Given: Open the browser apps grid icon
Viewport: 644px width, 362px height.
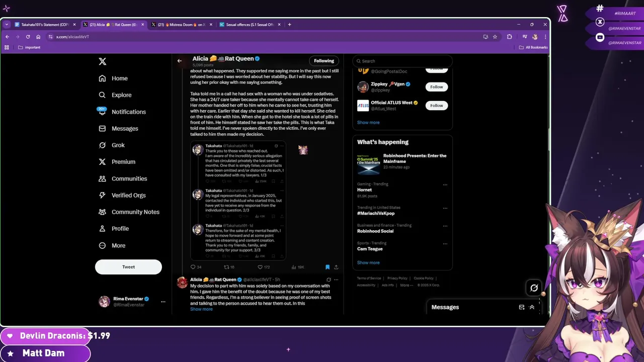Looking at the screenshot, I should click(x=7, y=47).
